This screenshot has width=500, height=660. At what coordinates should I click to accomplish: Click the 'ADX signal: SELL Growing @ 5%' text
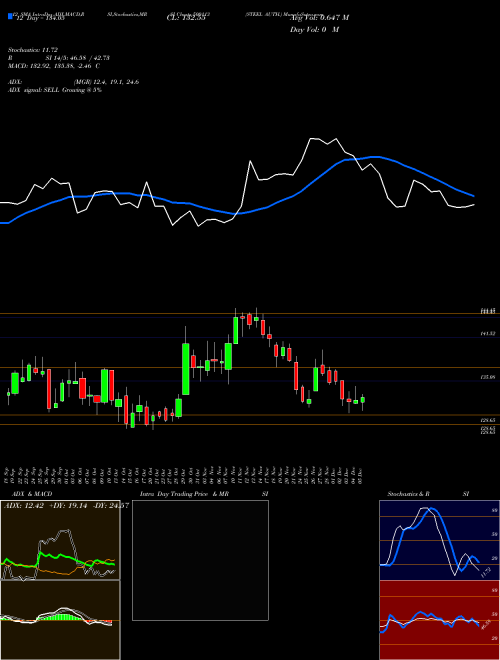(x=55, y=90)
